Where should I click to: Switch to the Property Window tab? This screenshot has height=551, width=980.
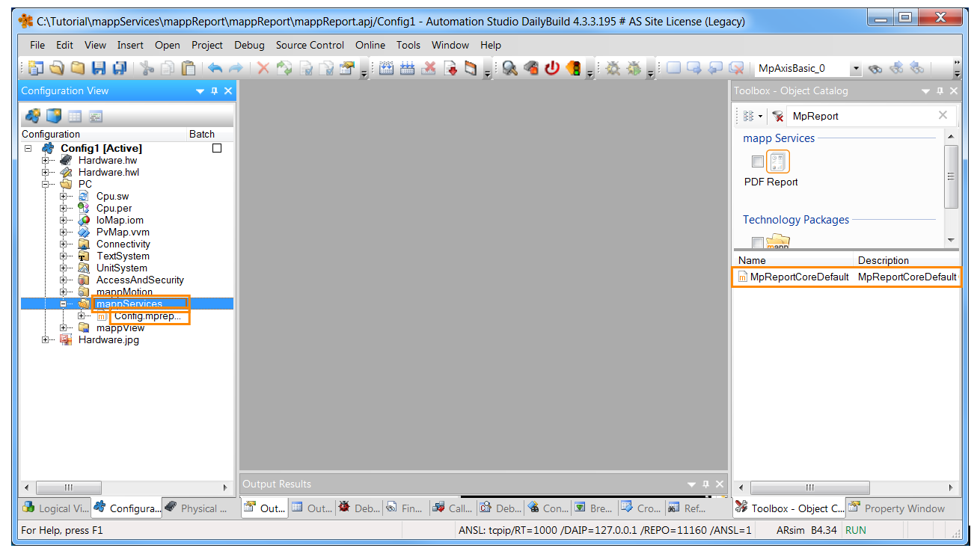(896, 508)
